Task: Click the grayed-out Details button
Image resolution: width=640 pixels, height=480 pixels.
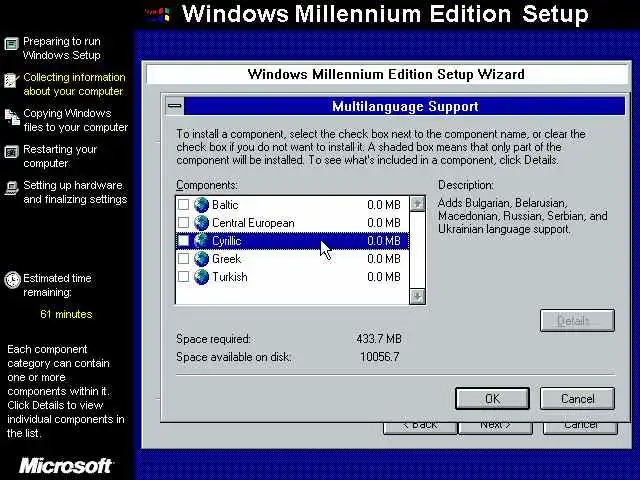Action: (577, 320)
